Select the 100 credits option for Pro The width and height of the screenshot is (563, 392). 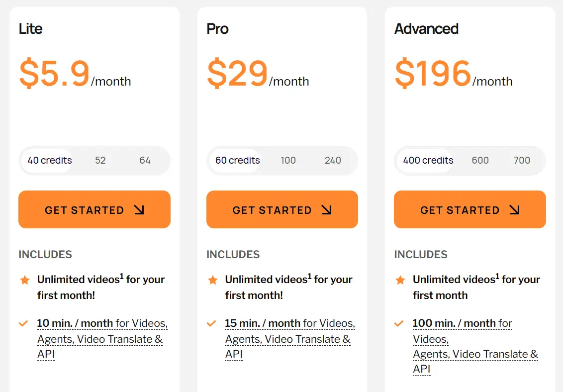tap(288, 161)
